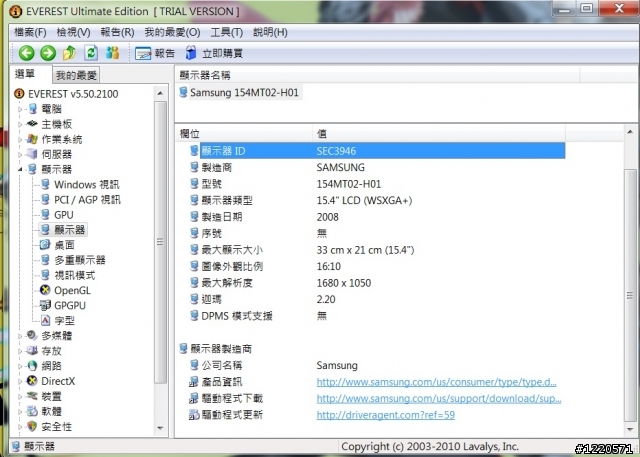Select the 視訊模式 tree item
Image resolution: width=640 pixels, height=457 pixels.
click(x=75, y=275)
